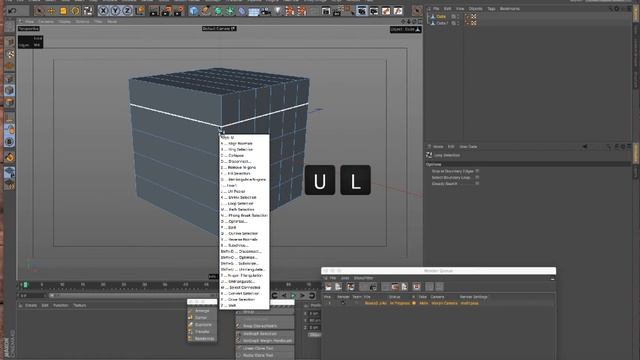Open the Floor environment icon
The height and width of the screenshot is (360, 640).
[254, 11]
